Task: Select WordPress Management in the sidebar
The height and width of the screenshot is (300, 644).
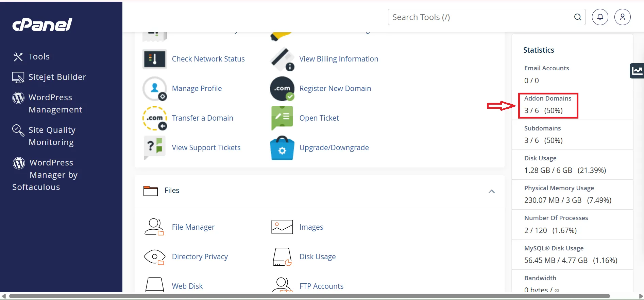Action: coord(55,103)
